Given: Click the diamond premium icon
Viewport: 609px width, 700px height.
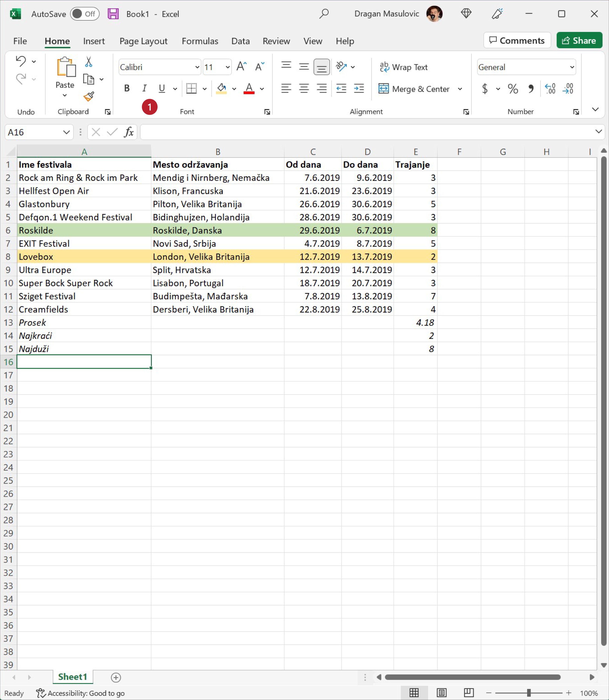Looking at the screenshot, I should (466, 14).
